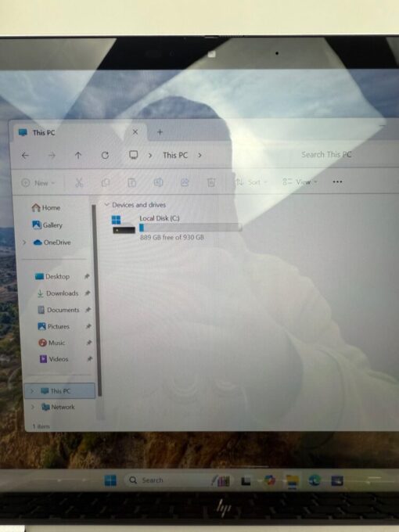Close the This PC tab
The height and width of the screenshot is (532, 399).
pos(135,132)
